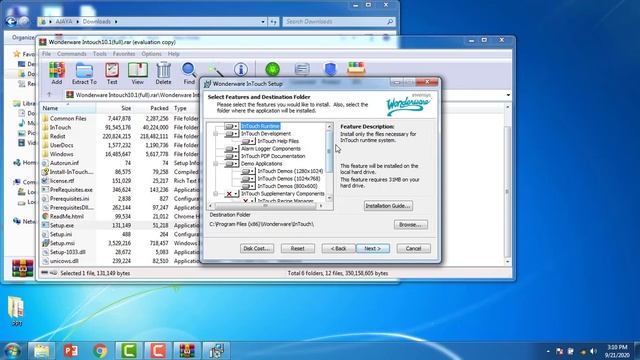Open Google Chrome from the taskbar
This screenshot has width=640, height=360.
(x=100, y=351)
